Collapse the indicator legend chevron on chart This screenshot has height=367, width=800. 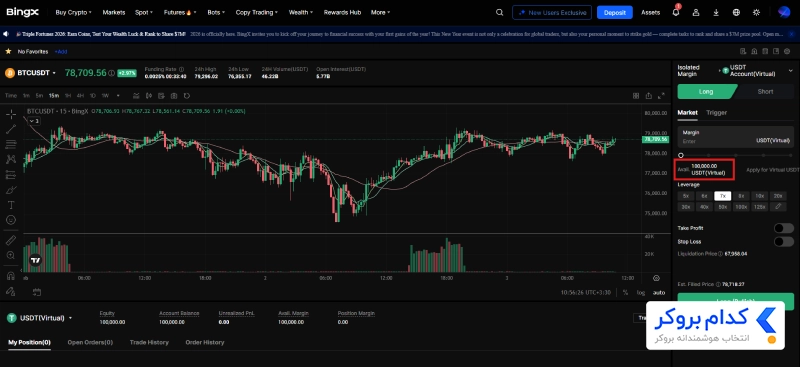click(x=34, y=121)
